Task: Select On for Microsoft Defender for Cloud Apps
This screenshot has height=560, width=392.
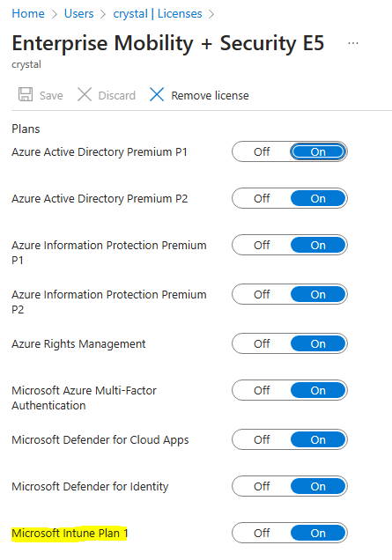Action: pyautogui.click(x=318, y=439)
